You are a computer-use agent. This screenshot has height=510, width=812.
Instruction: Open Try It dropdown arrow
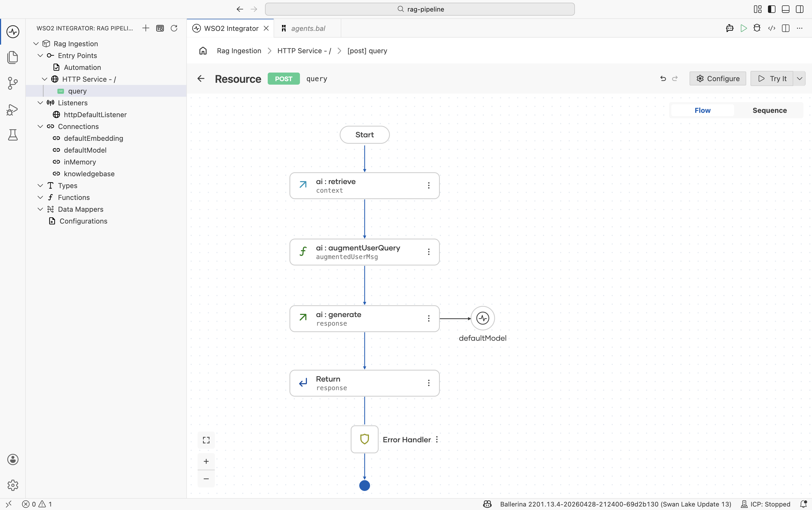[x=799, y=78]
